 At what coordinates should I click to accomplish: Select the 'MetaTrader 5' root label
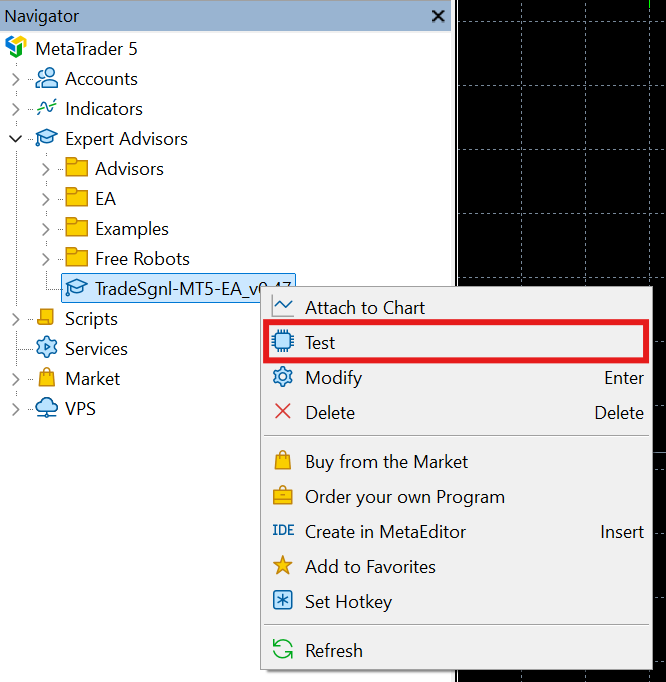(x=86, y=49)
